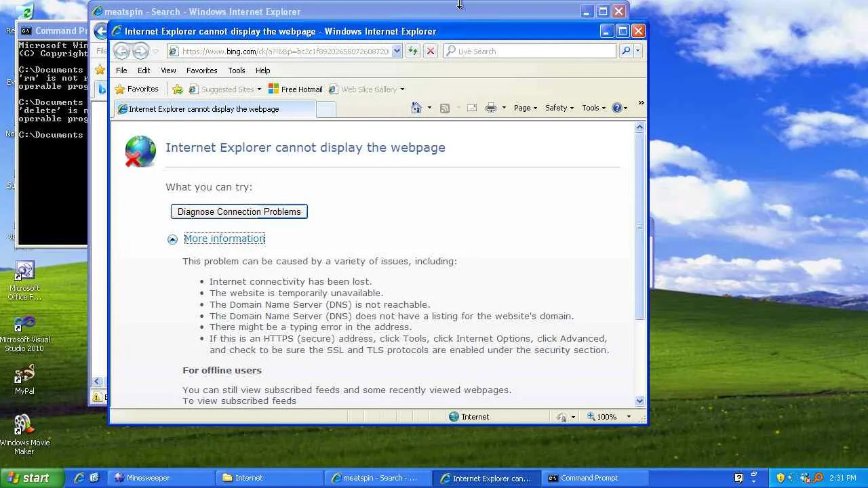Viewport: 868px width, 488px height.
Task: Open the File menu
Action: click(x=121, y=70)
